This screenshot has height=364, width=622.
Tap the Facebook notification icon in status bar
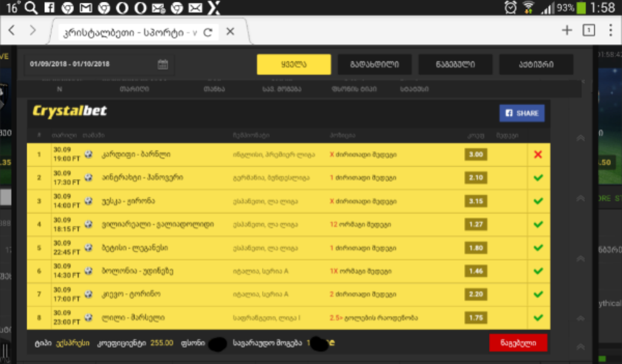click(50, 7)
